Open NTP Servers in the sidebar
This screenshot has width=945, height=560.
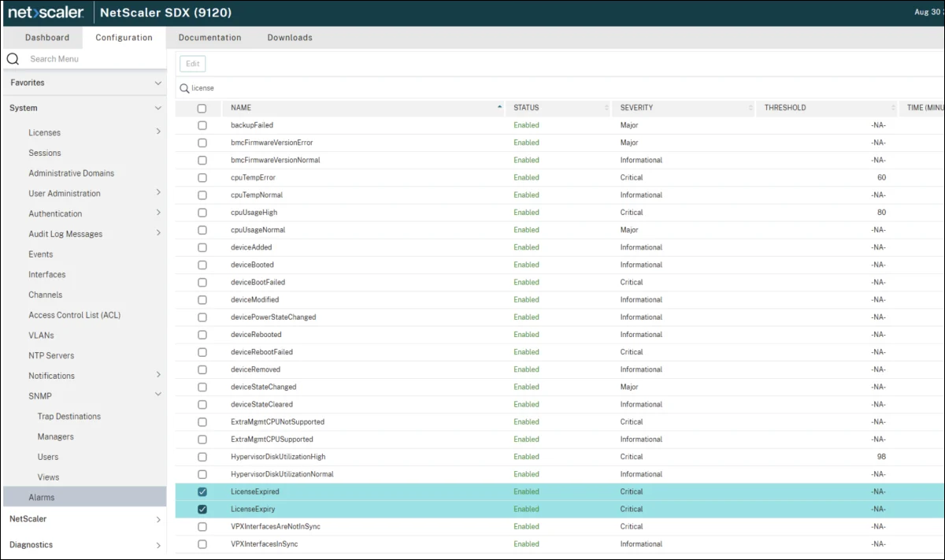(51, 356)
